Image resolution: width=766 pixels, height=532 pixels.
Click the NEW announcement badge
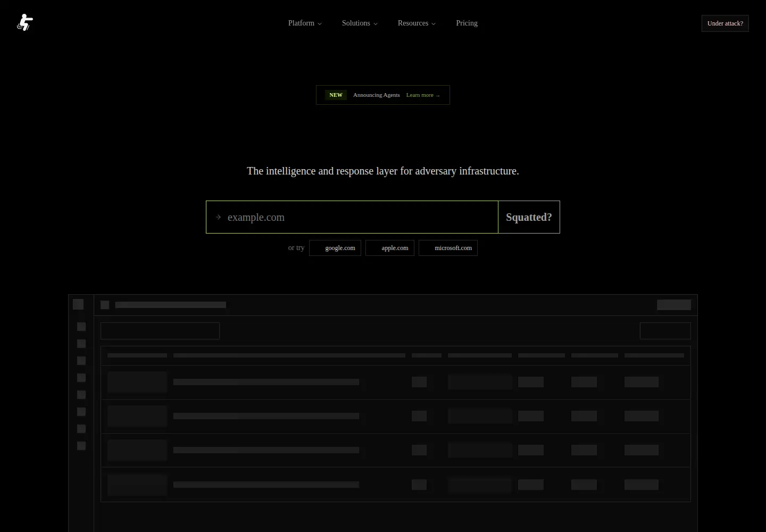pyautogui.click(x=336, y=95)
